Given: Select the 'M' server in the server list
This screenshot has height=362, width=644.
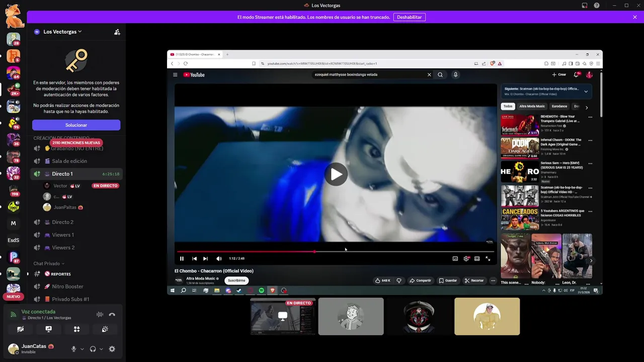Looking at the screenshot, I should (x=13, y=223).
